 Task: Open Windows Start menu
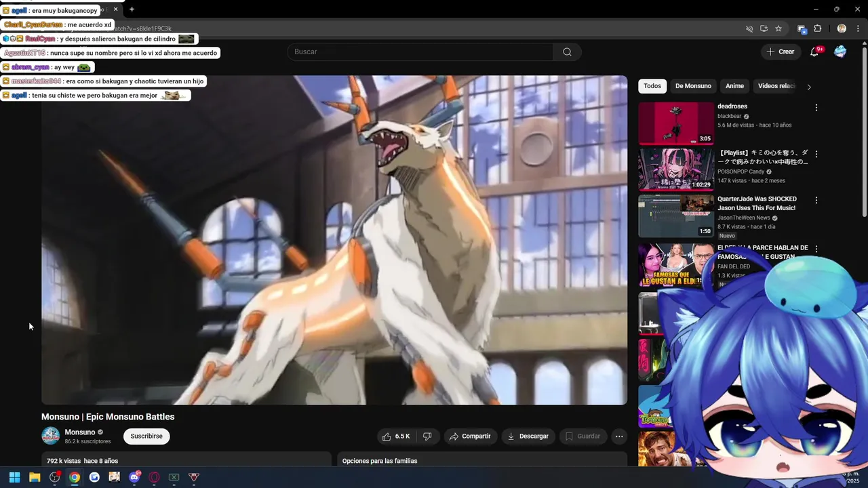pyautogui.click(x=14, y=477)
